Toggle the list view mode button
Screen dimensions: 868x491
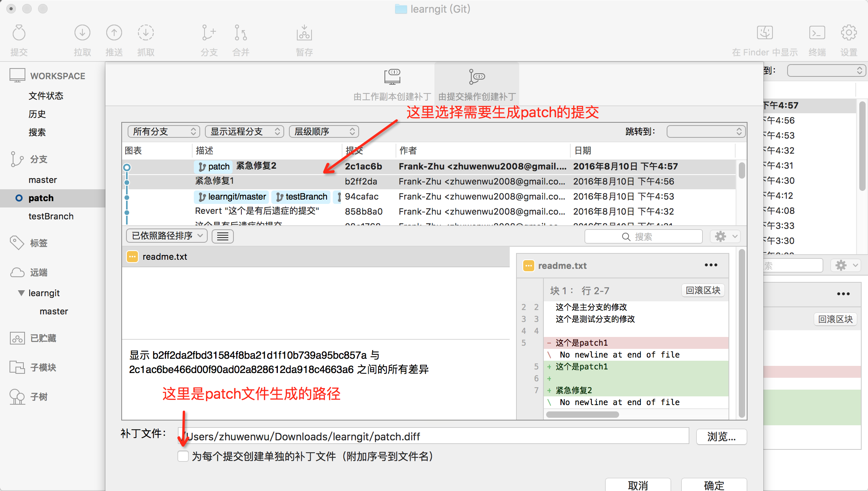[222, 236]
